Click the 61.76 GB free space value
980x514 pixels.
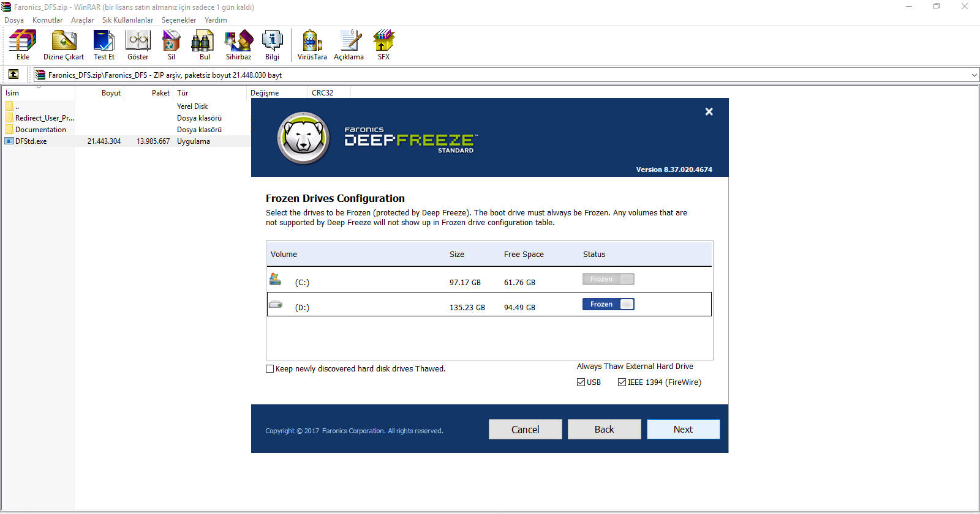point(519,283)
